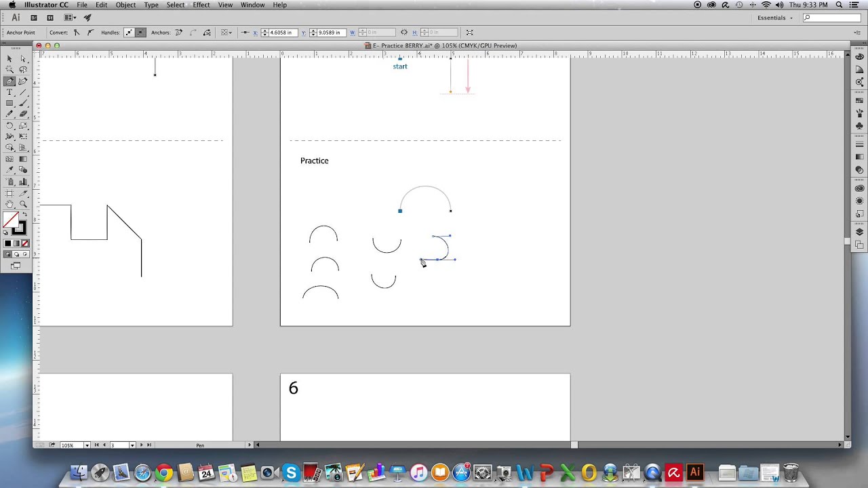Image resolution: width=868 pixels, height=488 pixels.
Task: Open the View menu
Action: pyautogui.click(x=225, y=5)
